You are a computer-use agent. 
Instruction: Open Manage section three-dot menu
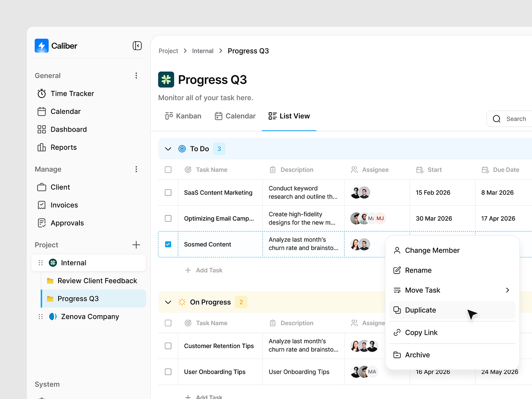tap(136, 169)
